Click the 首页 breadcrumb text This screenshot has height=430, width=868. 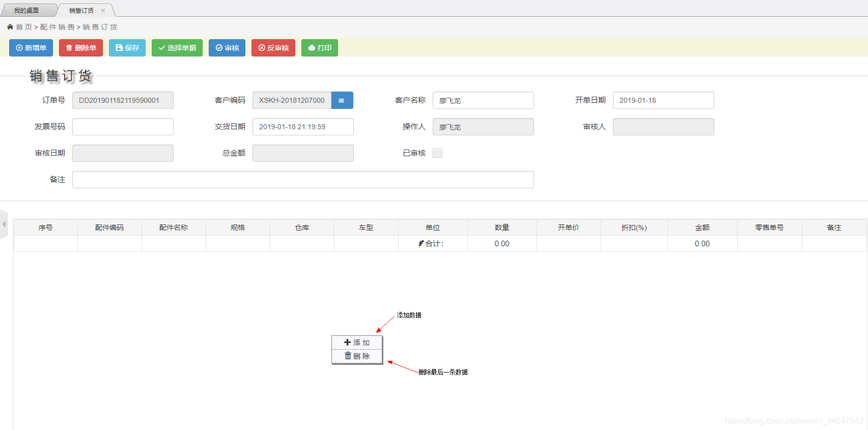(24, 27)
